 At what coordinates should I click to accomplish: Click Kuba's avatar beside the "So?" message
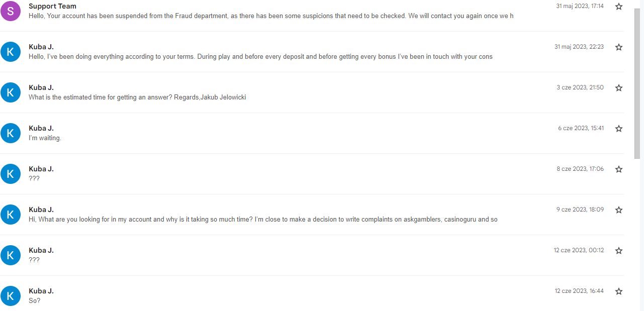(x=11, y=296)
